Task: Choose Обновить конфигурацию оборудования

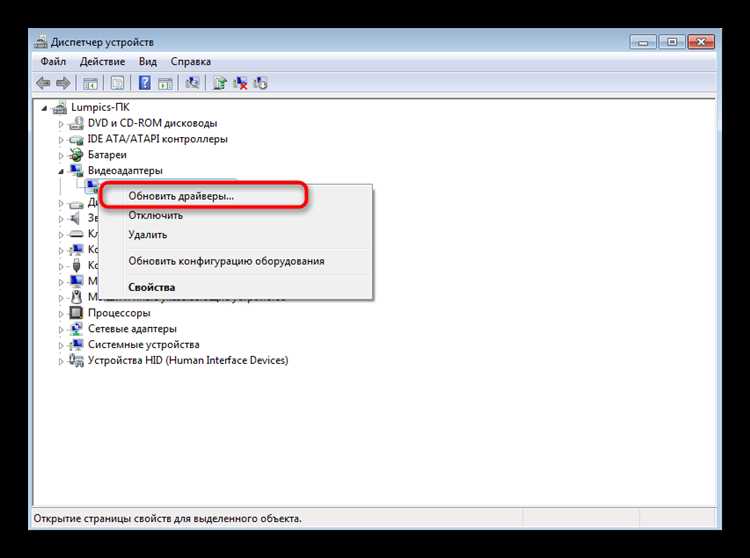Action: [x=235, y=261]
